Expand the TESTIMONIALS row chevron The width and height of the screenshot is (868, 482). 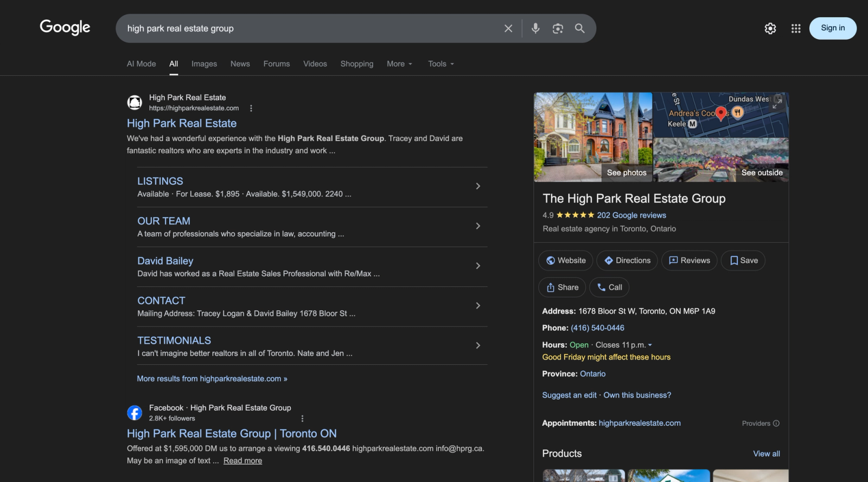pyautogui.click(x=478, y=345)
